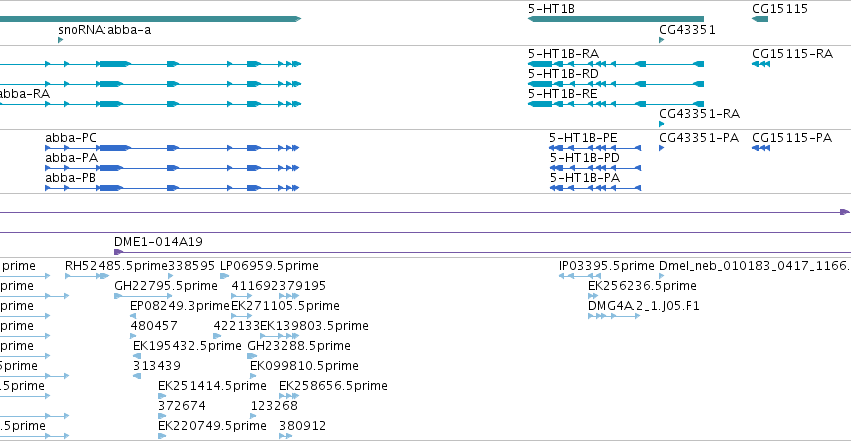This screenshot has width=851, height=441.
Task: Select the EK099810.5prime EST label
Action: pyautogui.click(x=304, y=366)
